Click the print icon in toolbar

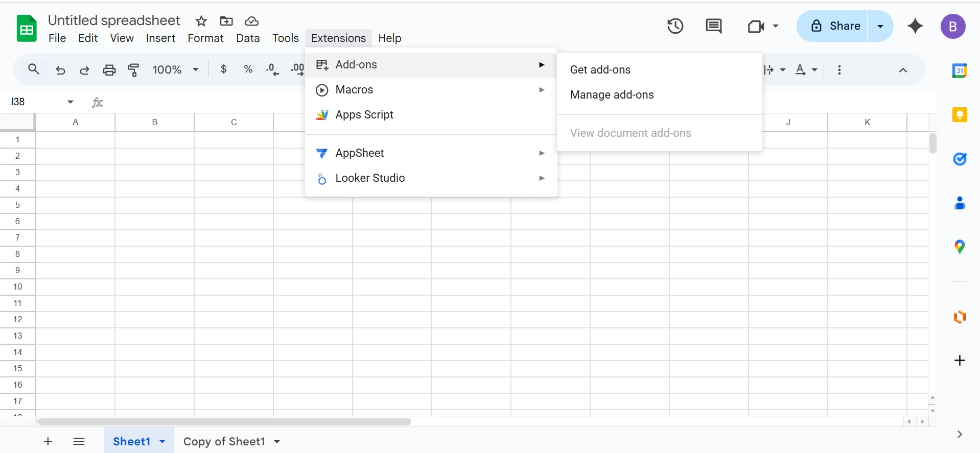click(x=109, y=70)
